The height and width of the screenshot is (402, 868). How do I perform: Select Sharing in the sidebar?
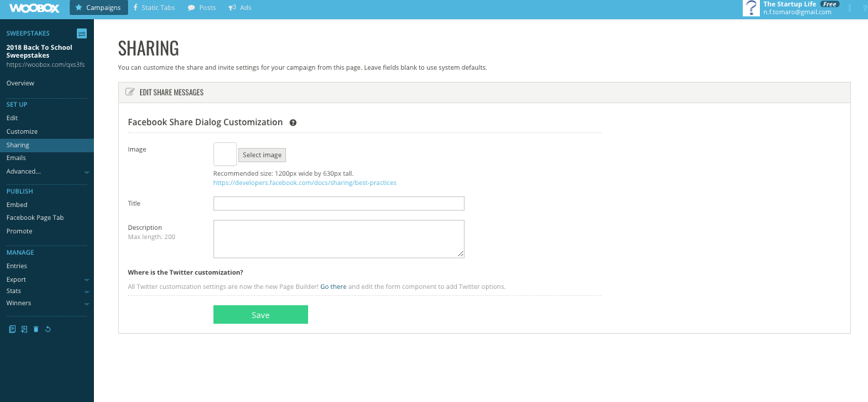47,145
